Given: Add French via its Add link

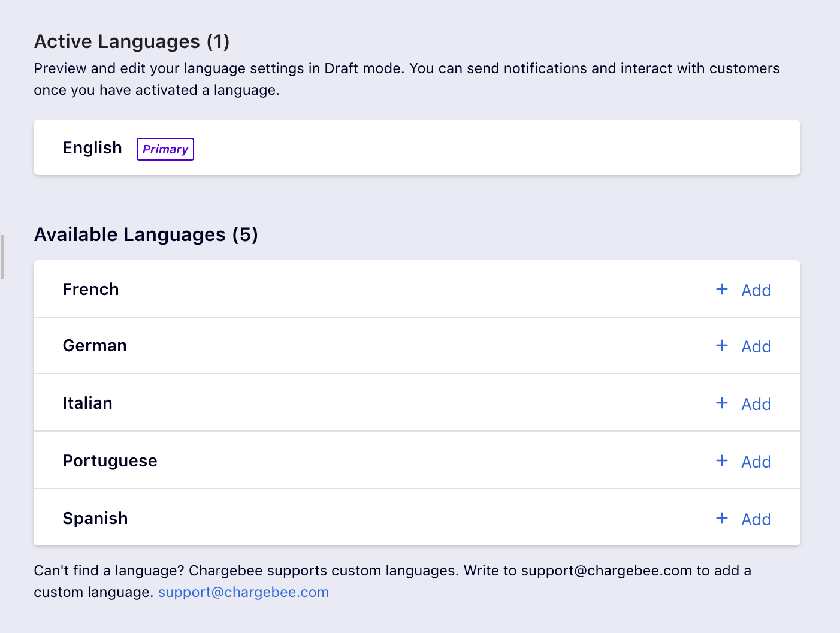Looking at the screenshot, I should point(756,290).
